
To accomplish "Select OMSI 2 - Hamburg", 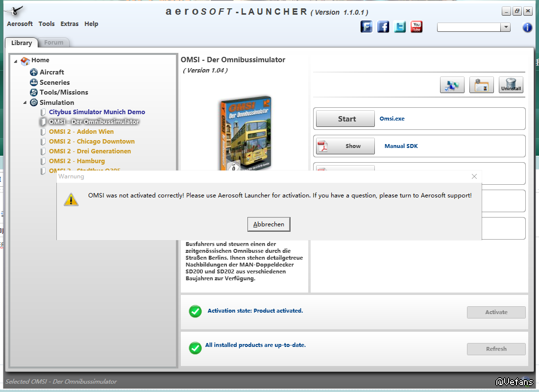I will pyautogui.click(x=76, y=161).
